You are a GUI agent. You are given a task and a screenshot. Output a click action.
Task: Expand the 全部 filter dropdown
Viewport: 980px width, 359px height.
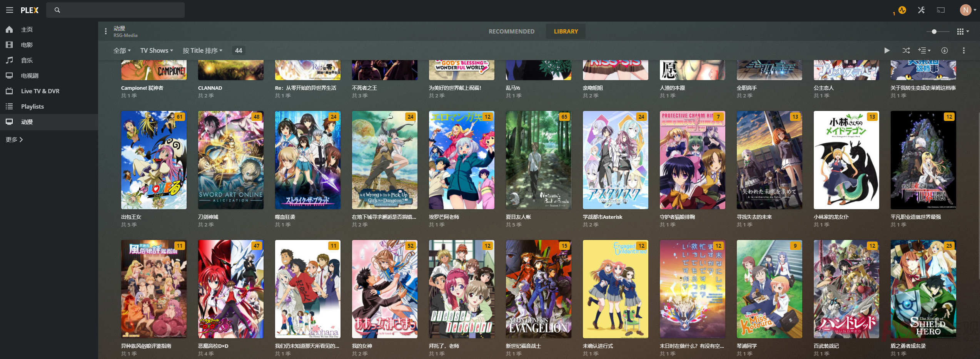coord(122,50)
